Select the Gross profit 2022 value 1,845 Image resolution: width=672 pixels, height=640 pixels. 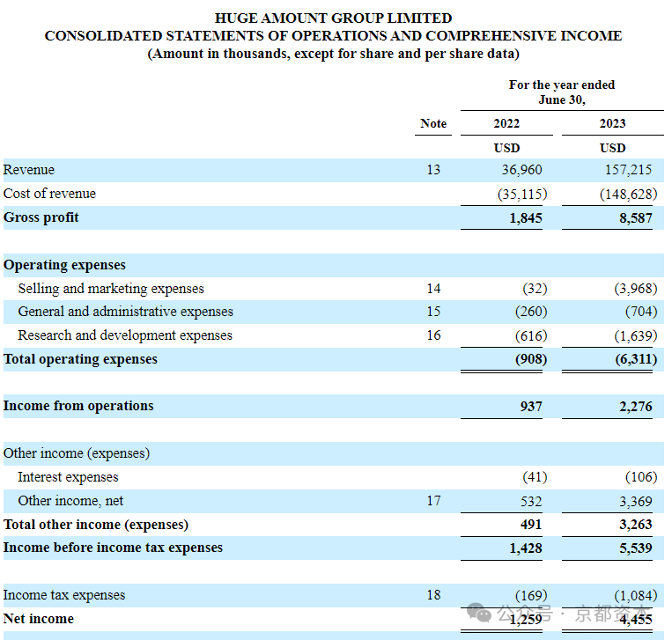click(526, 218)
